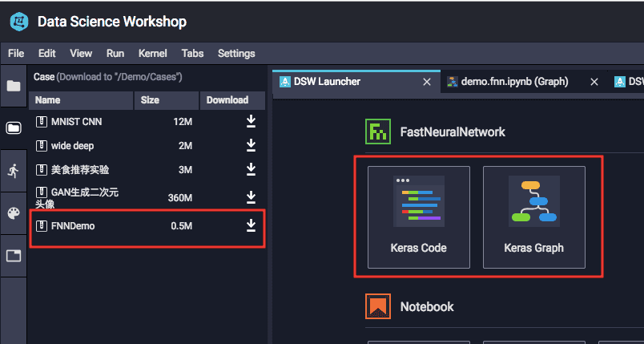Click the FNNDemo file icon
The image size is (644, 344).
click(x=41, y=226)
